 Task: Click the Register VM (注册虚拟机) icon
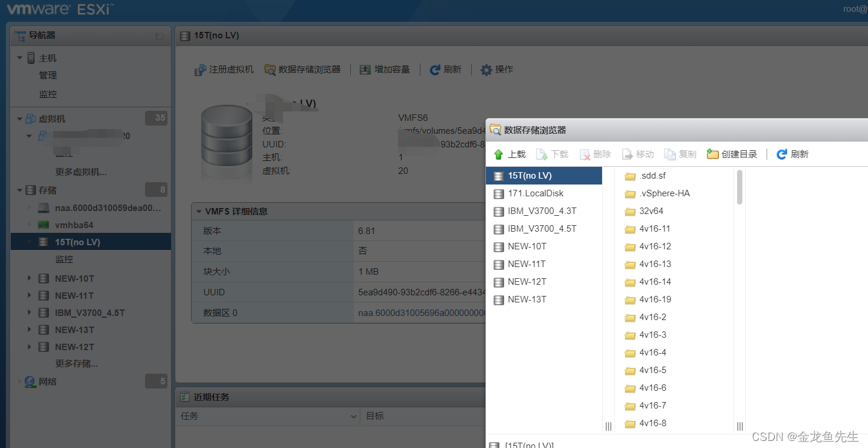[200, 70]
